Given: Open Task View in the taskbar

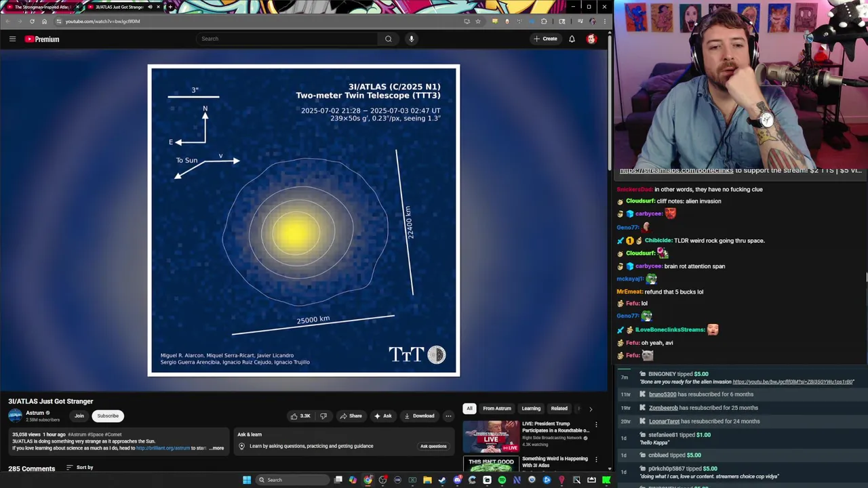Looking at the screenshot, I should click(338, 480).
